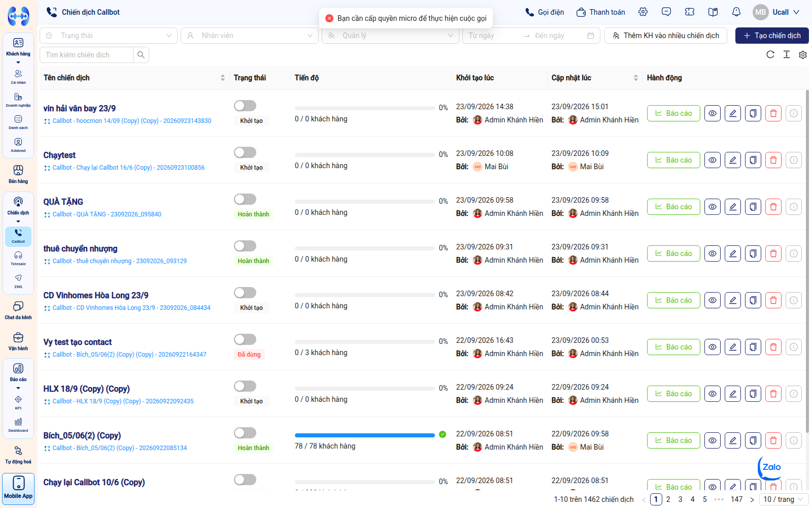Open the Zalo chat widget
Image resolution: width=812 pixels, height=508 pixels.
(x=770, y=467)
